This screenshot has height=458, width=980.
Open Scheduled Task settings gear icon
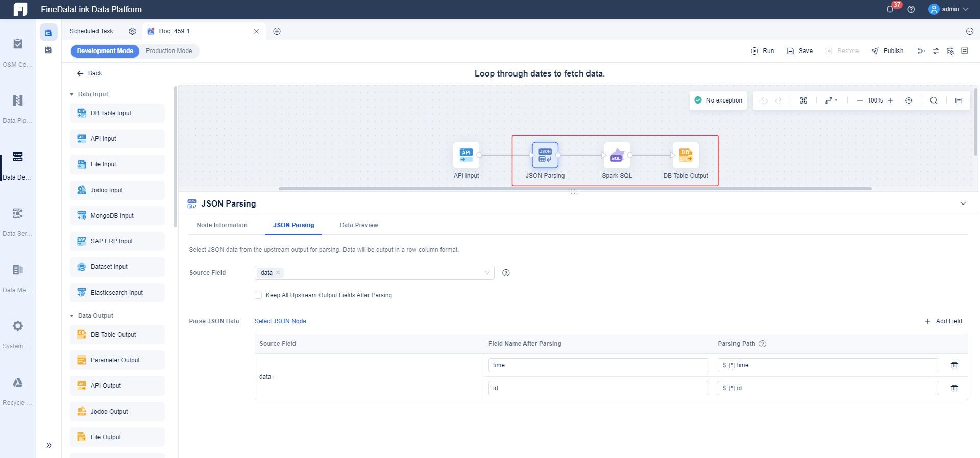click(132, 31)
